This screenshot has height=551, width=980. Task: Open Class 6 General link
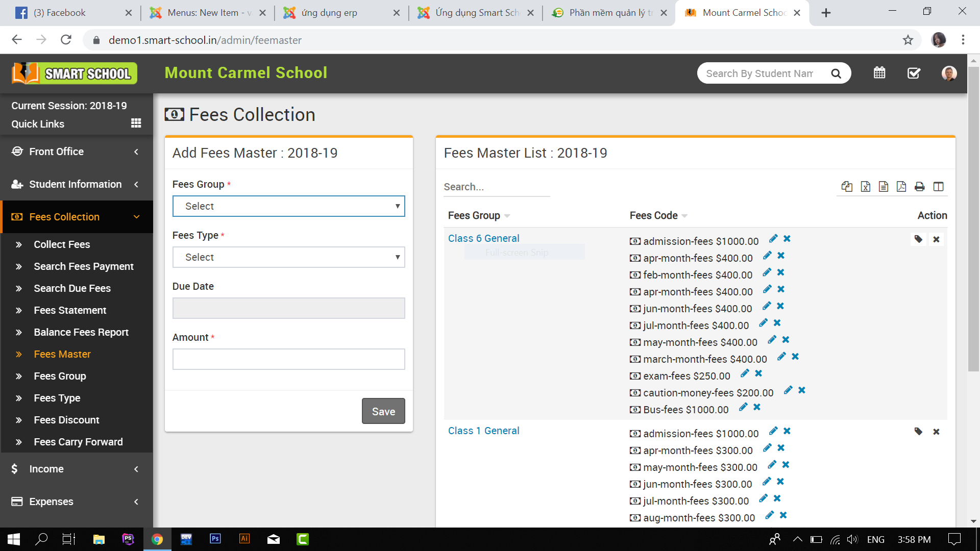(x=483, y=238)
